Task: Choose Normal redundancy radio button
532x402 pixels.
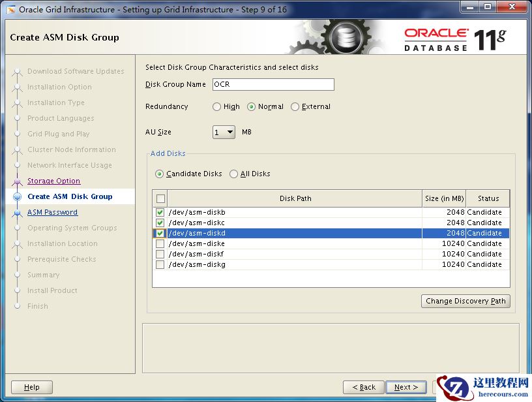Action: tap(252, 107)
